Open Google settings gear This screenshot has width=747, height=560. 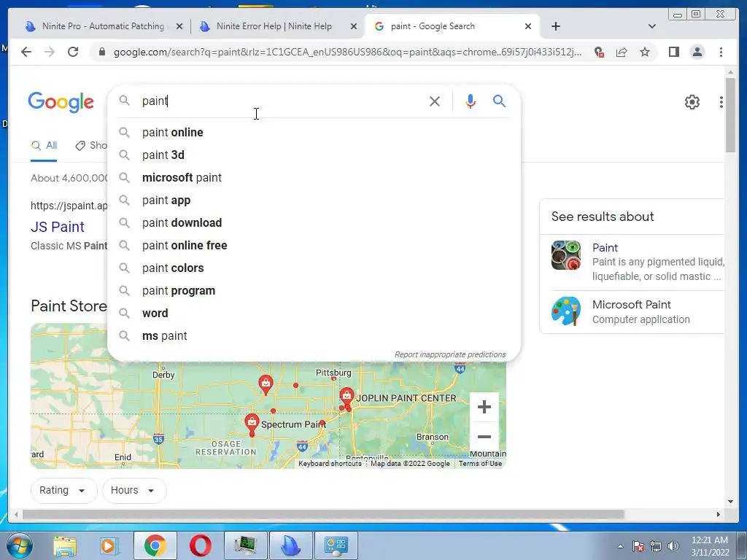(x=692, y=101)
